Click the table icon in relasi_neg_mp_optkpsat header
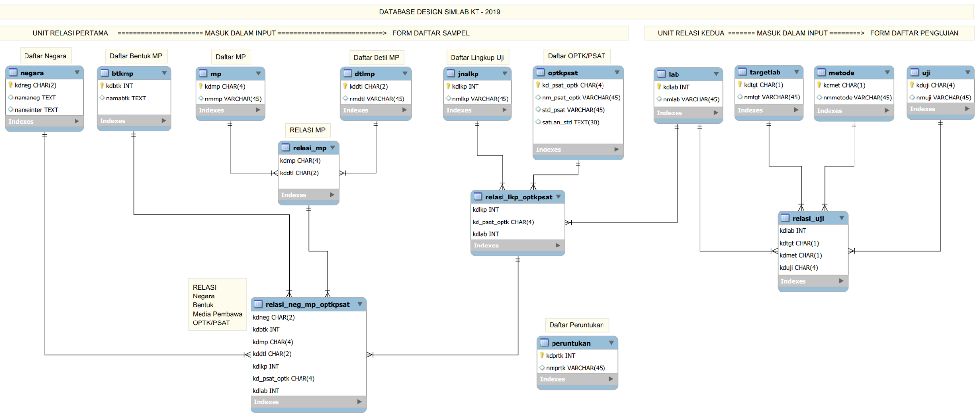 (258, 304)
